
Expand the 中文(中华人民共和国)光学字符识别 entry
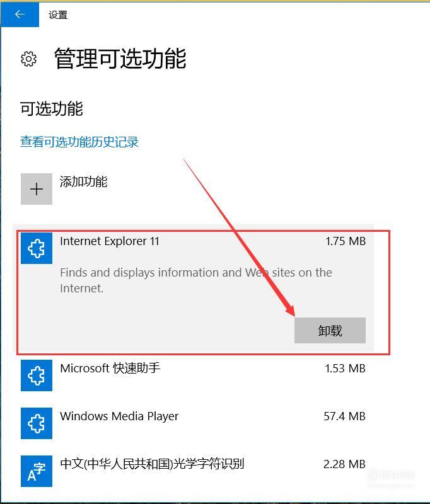tap(194, 471)
